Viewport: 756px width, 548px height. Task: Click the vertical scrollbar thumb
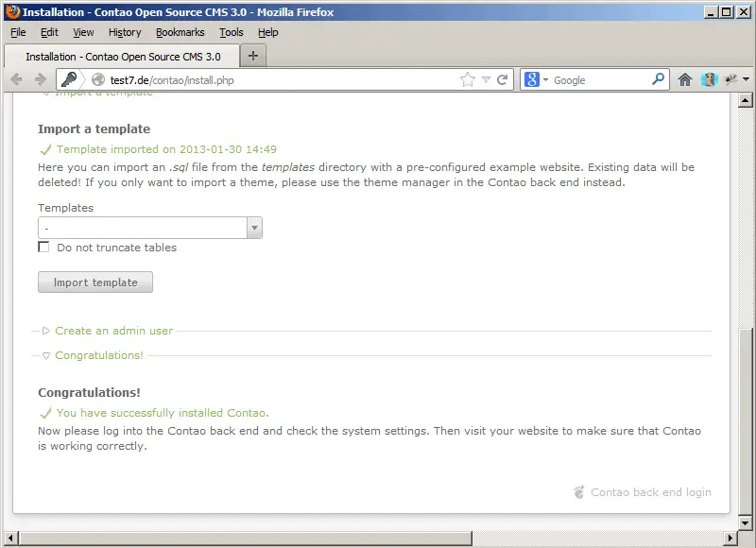pos(745,421)
